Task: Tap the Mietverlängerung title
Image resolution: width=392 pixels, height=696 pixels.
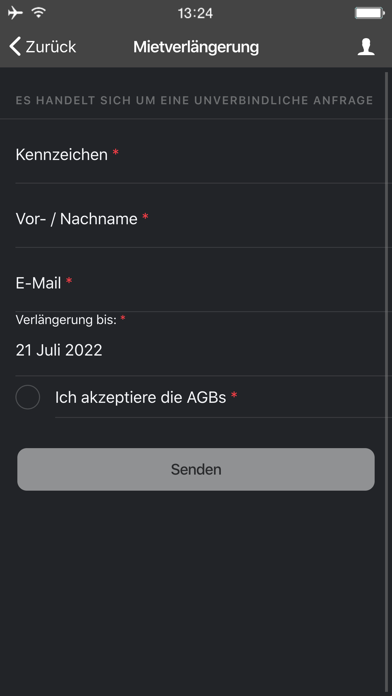Action: 196,47
